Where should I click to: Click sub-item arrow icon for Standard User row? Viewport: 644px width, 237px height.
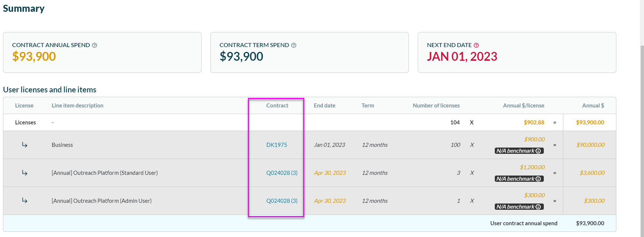[25, 173]
